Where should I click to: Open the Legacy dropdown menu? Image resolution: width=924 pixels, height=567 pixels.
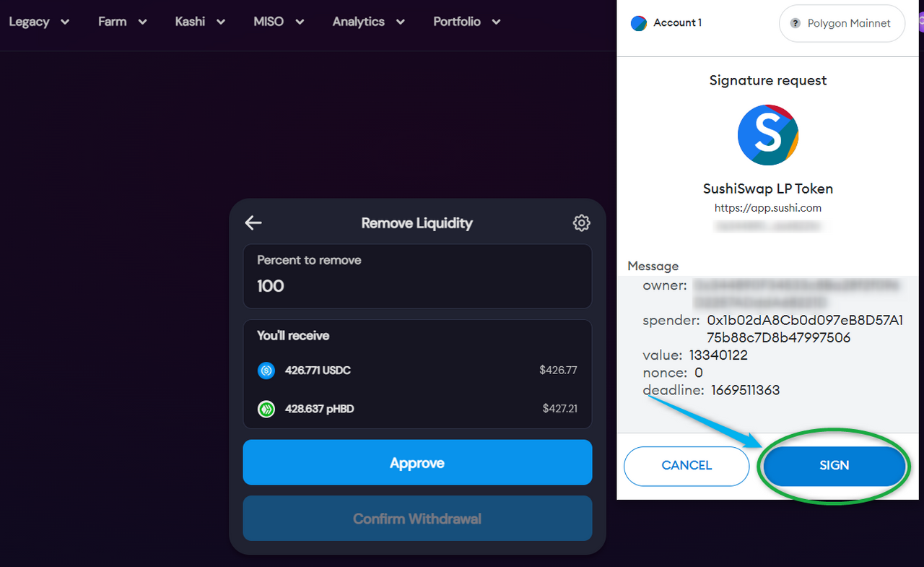pyautogui.click(x=39, y=22)
